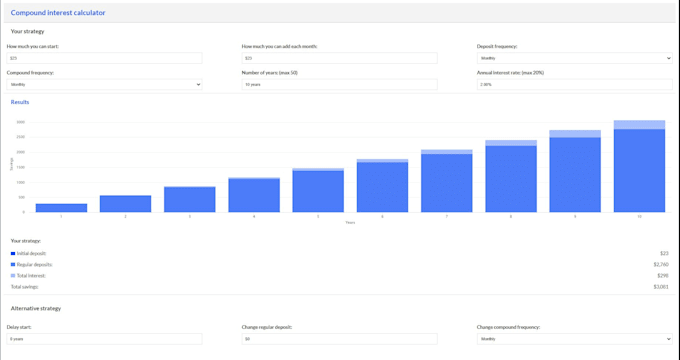Screen dimensions: 680x360
Task: Click the 'Regular deposits:' legend label
Action: 35,265
